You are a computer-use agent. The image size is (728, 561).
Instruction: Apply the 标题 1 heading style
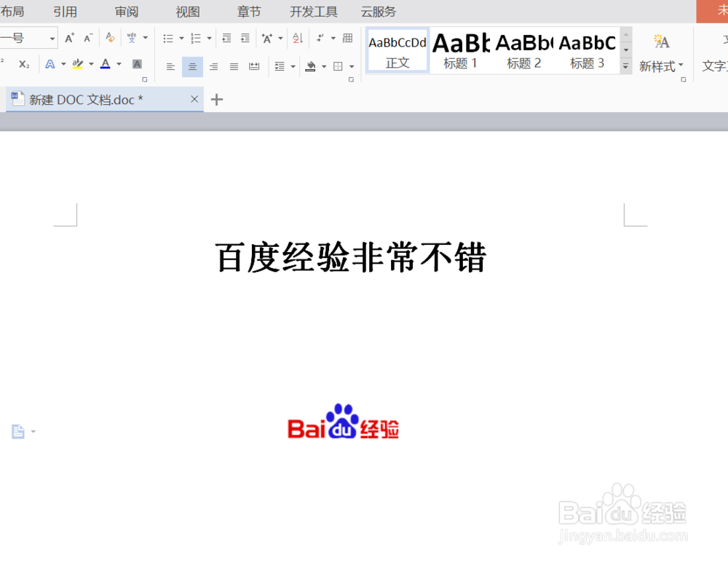(x=461, y=51)
